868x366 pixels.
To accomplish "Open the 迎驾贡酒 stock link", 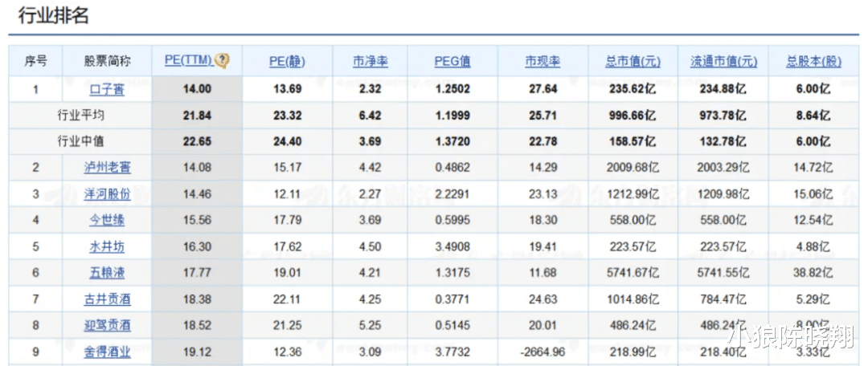I will [107, 325].
